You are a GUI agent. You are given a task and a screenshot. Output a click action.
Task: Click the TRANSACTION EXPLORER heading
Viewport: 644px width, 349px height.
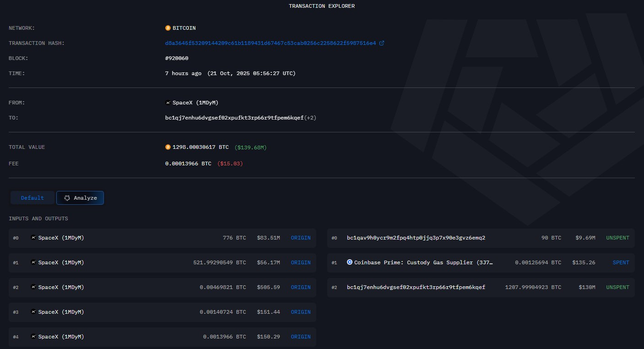pyautogui.click(x=322, y=6)
